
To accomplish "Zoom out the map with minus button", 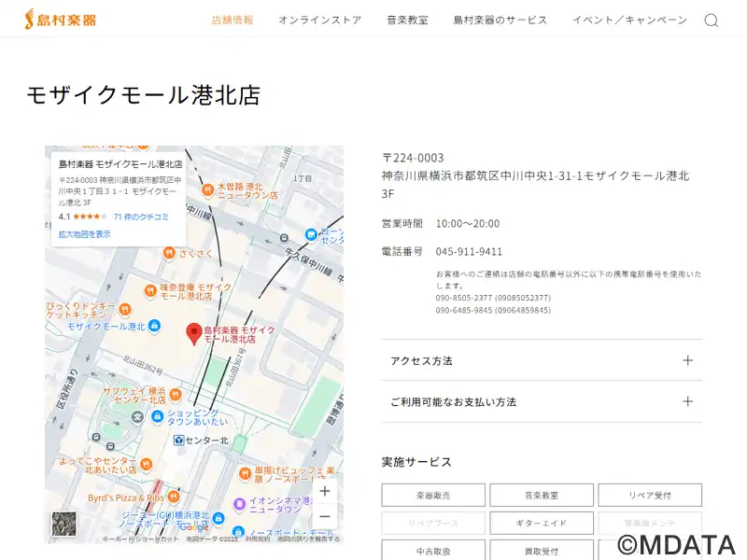I will [x=325, y=516].
